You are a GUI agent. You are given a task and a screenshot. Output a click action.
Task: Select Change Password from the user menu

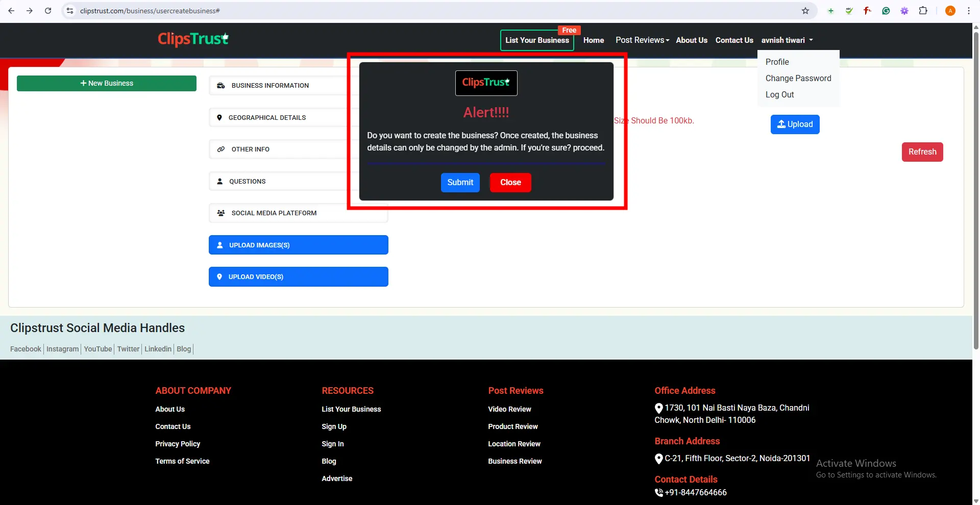click(x=798, y=78)
